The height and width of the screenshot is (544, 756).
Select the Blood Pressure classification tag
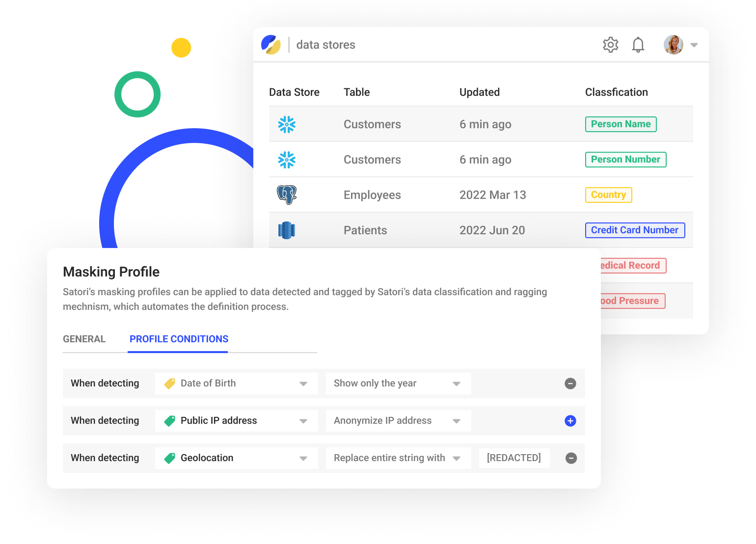pos(633,301)
